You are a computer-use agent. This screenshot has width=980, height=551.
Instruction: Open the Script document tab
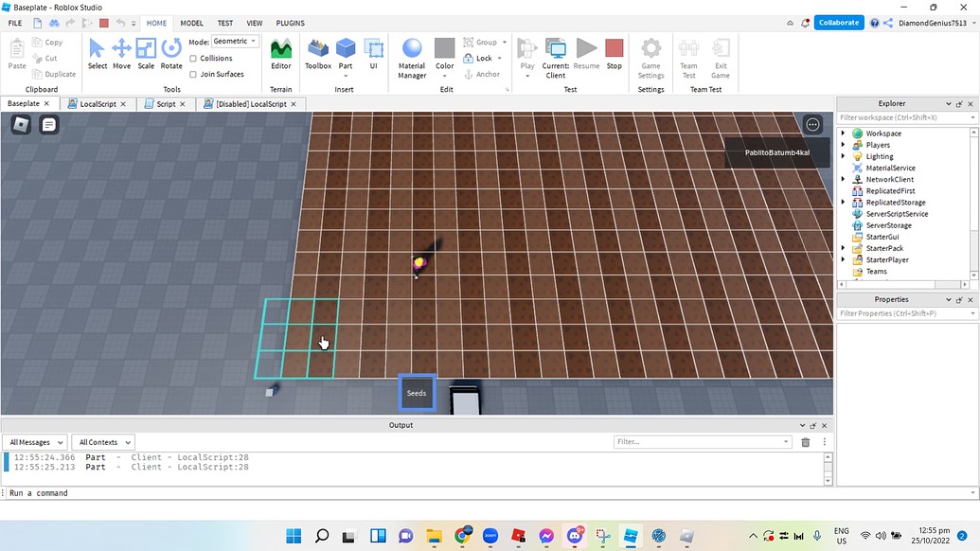tap(166, 104)
